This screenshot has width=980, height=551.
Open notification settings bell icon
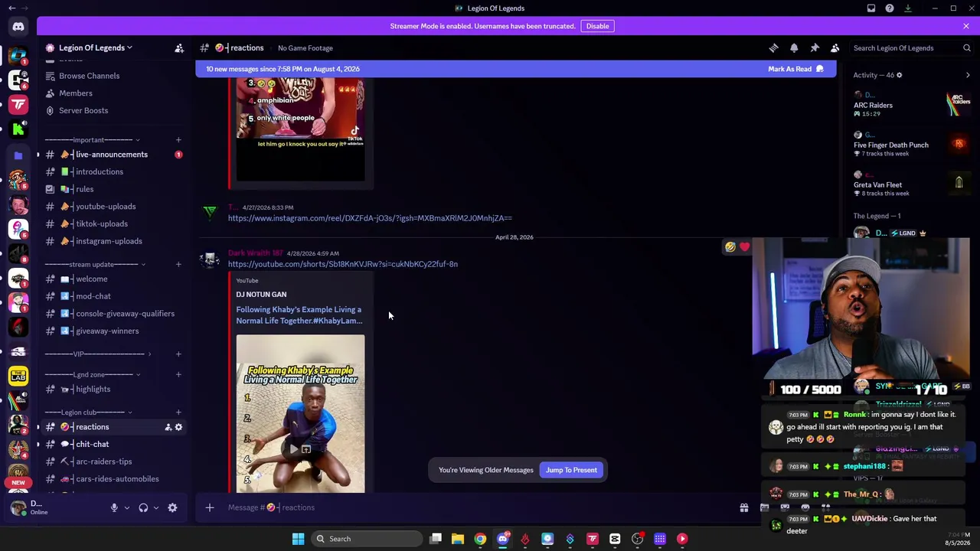pyautogui.click(x=794, y=47)
